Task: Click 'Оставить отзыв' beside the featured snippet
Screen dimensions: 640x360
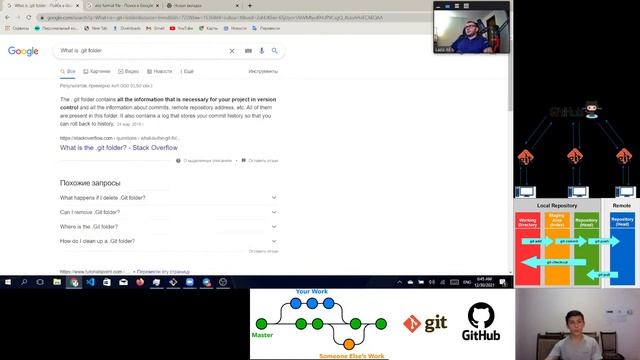Action: tap(260, 161)
